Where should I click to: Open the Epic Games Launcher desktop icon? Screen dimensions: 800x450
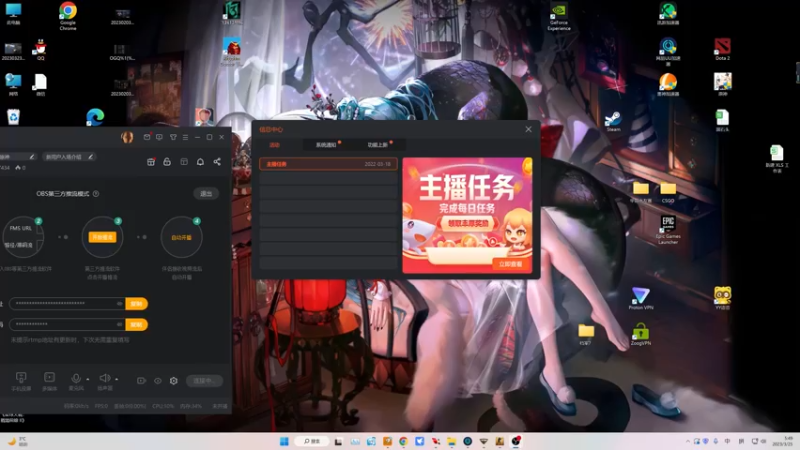[668, 230]
